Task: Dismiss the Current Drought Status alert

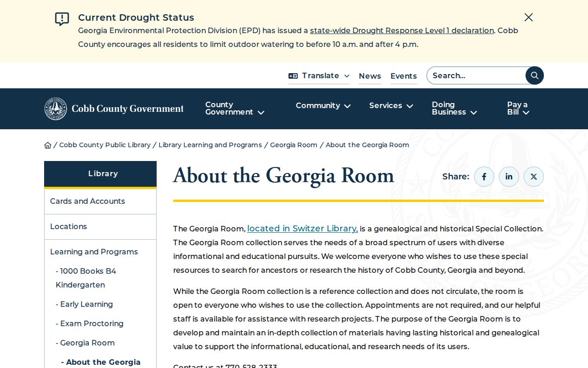Action: [529, 17]
